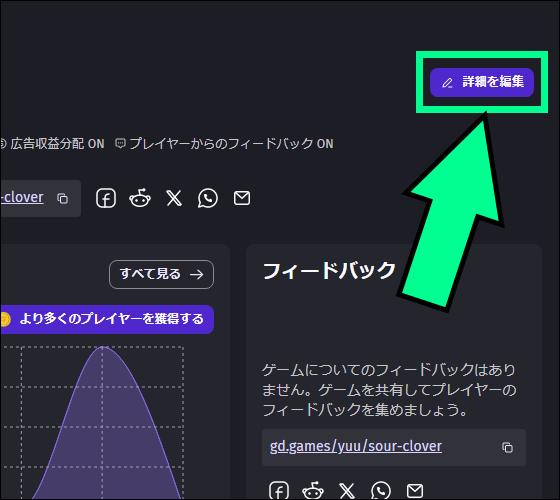Image resolution: width=560 pixels, height=500 pixels.
Task: Open the gd.games/yuu/sour-clover link
Action: (356, 446)
